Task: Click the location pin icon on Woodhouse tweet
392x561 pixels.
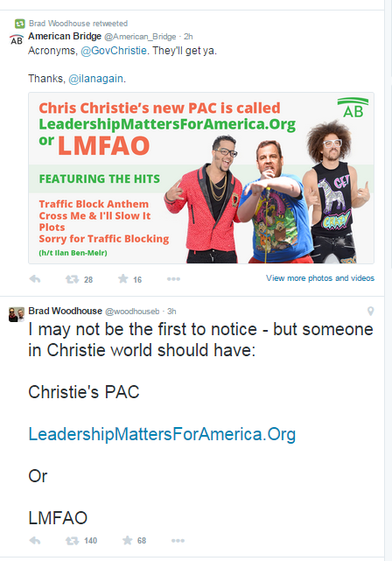Action: tap(370, 311)
